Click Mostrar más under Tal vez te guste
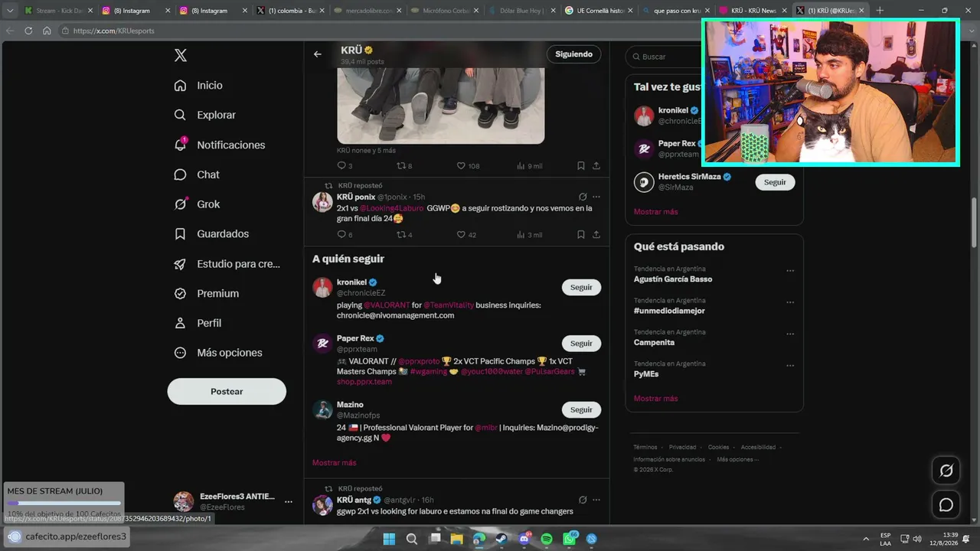Screen dimensions: 980x551 pos(656,212)
